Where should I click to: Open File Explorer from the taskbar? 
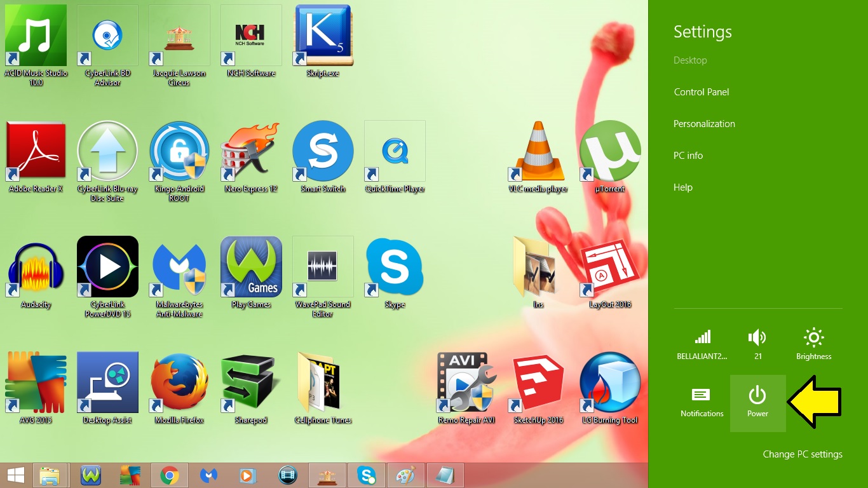click(50, 475)
